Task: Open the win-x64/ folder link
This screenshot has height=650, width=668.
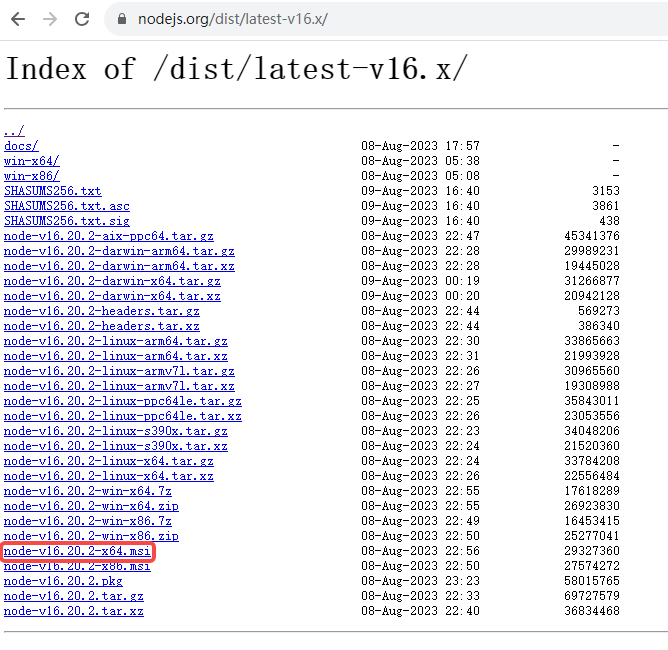Action: tap(32, 161)
